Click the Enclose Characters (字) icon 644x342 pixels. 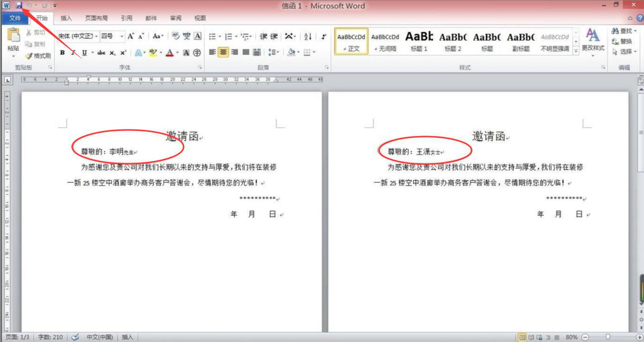[x=197, y=53]
